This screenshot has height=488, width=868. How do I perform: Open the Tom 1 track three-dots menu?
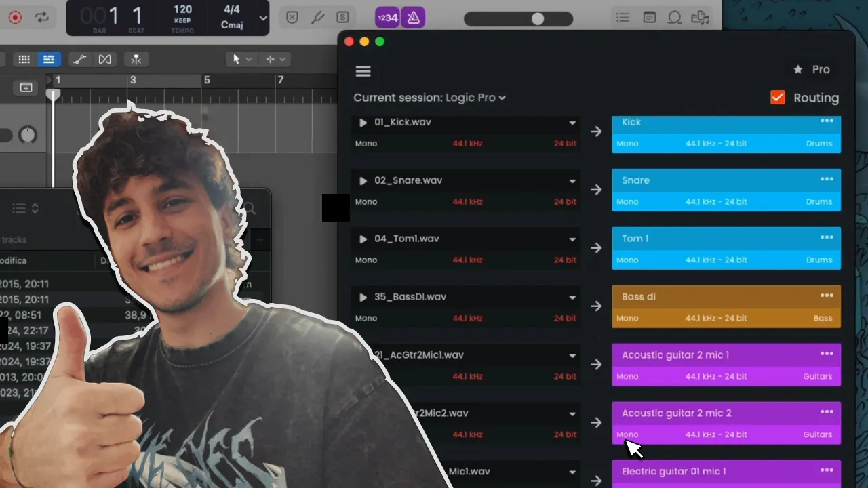click(827, 237)
